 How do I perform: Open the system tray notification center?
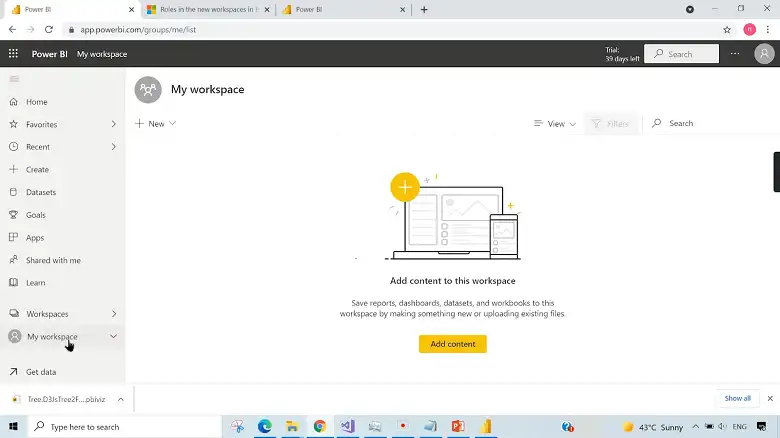click(762, 427)
